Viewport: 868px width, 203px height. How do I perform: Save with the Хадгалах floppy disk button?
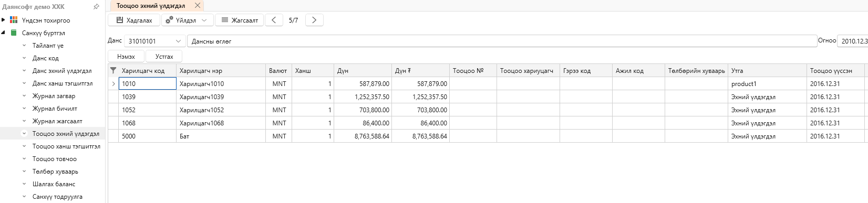click(x=134, y=20)
